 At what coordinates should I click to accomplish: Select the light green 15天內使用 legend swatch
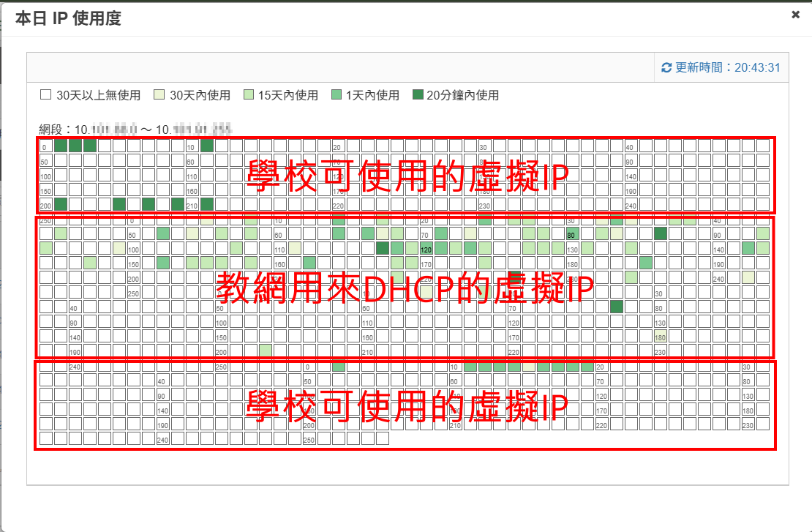click(x=248, y=95)
